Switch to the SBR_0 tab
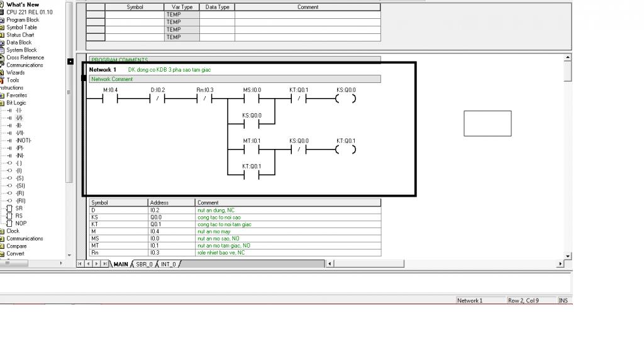The height and width of the screenshot is (362, 644). (144, 265)
